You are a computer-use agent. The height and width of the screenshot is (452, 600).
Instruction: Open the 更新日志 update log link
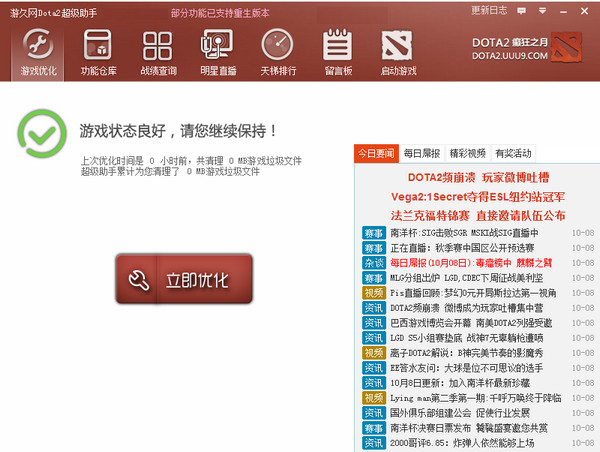point(489,10)
